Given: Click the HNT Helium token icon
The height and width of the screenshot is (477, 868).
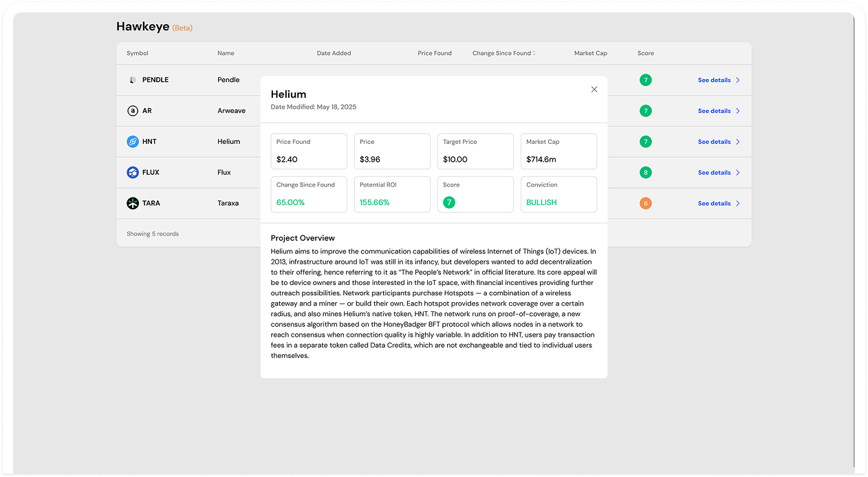Looking at the screenshot, I should coord(133,142).
